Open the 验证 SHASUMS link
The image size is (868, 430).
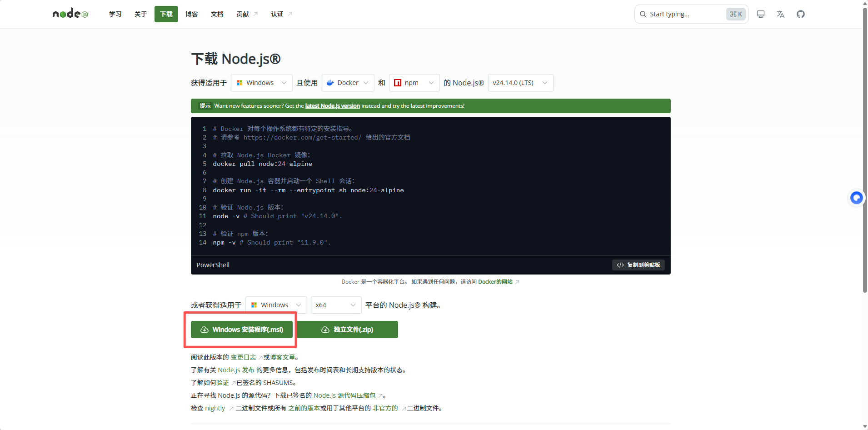[223, 383]
